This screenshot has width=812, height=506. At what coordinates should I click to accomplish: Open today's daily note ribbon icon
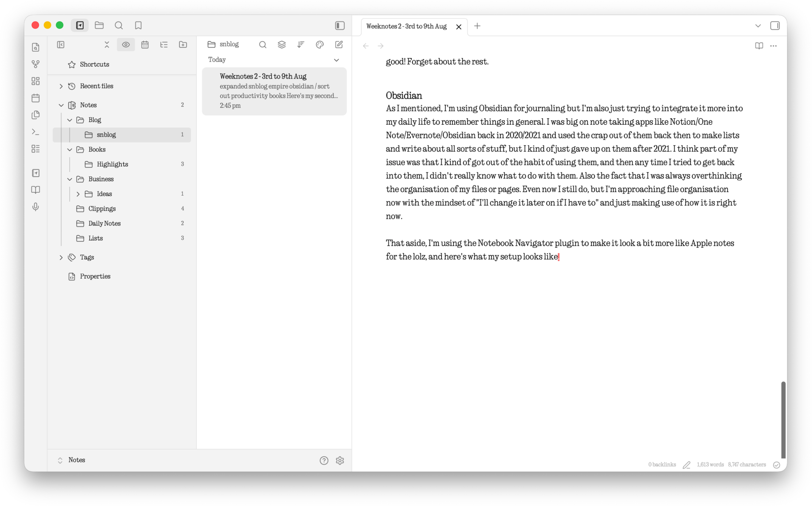click(x=36, y=98)
